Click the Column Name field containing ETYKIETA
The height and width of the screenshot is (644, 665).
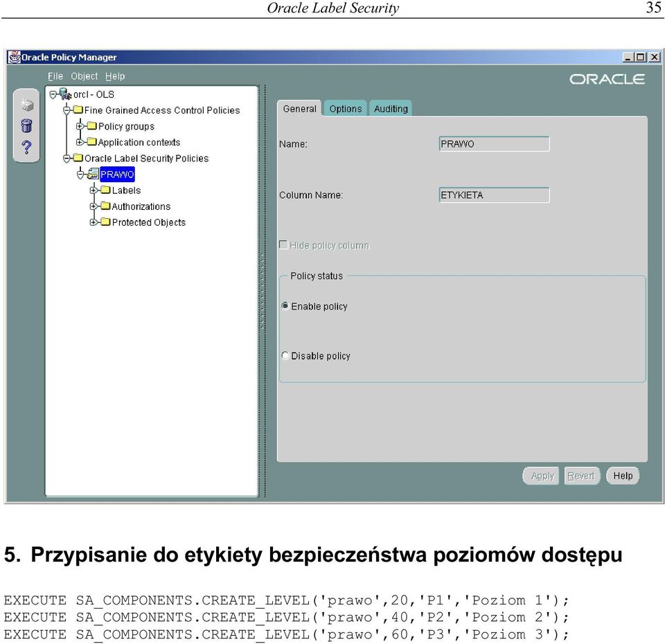494,195
